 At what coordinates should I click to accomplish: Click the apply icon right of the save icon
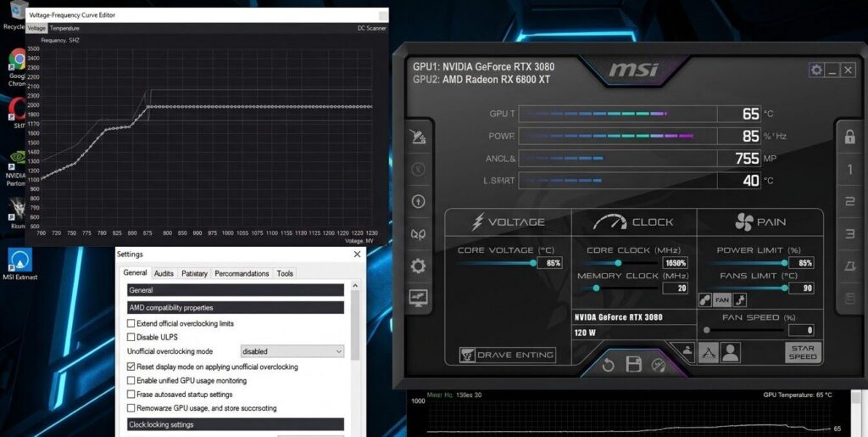click(x=658, y=366)
